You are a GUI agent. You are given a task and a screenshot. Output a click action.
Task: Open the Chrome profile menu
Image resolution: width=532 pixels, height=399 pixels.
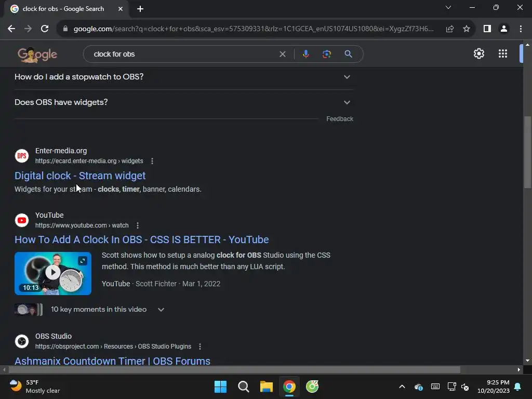point(504,29)
